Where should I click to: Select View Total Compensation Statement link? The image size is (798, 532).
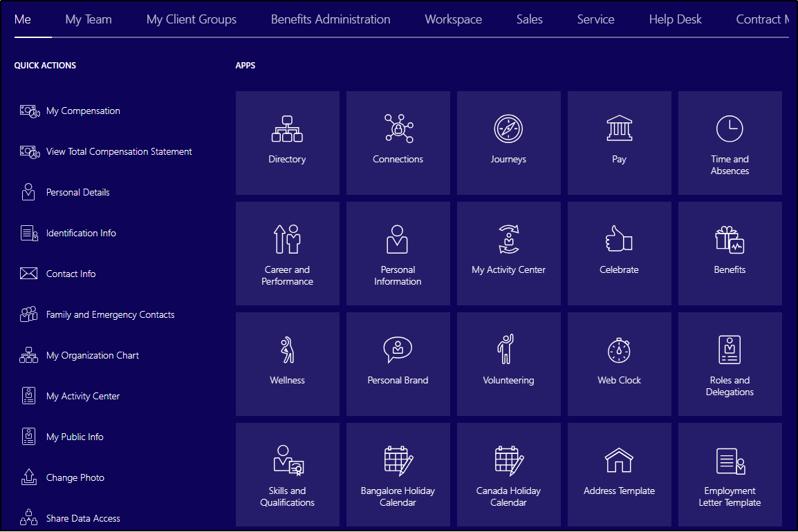tap(119, 151)
